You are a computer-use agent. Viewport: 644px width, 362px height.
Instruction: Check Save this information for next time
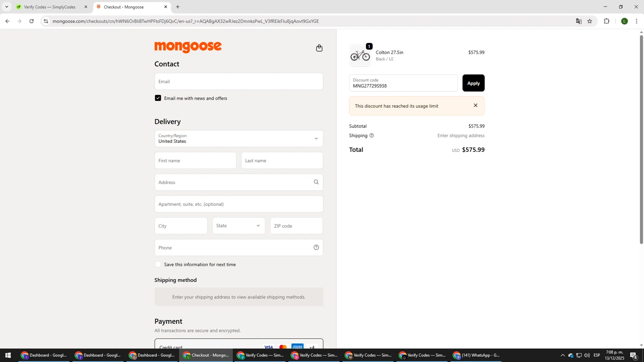[158, 265]
